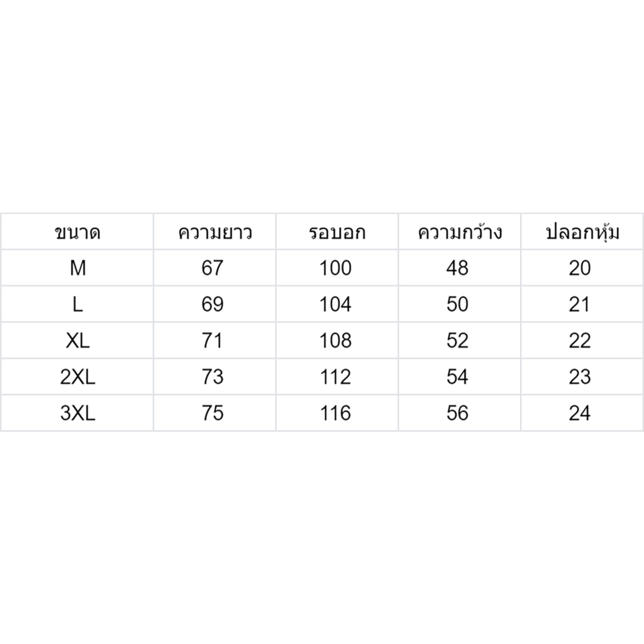This screenshot has width=644, height=644.
Task: Select the chest value 104
Action: (335, 305)
